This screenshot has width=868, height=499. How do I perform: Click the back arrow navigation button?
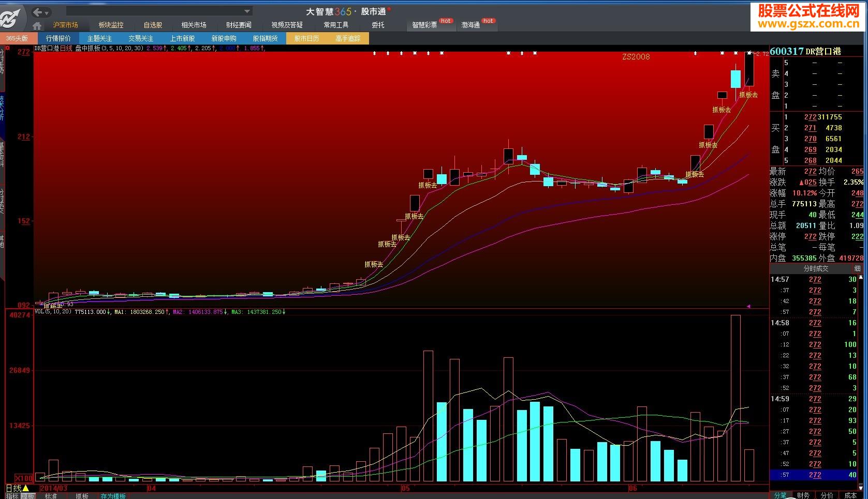click(x=37, y=12)
